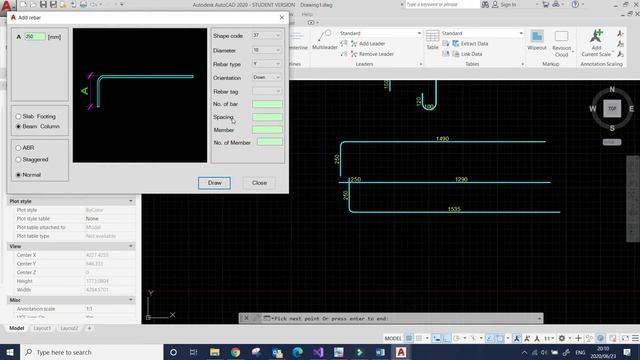Click the Sign In link
Screen dimensions: 640x360
tap(508, 4)
